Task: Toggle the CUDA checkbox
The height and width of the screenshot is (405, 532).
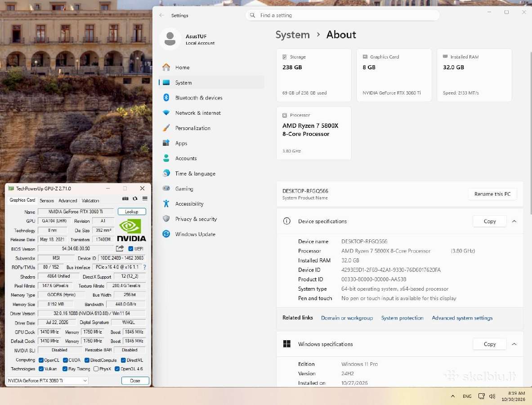Action: point(65,360)
